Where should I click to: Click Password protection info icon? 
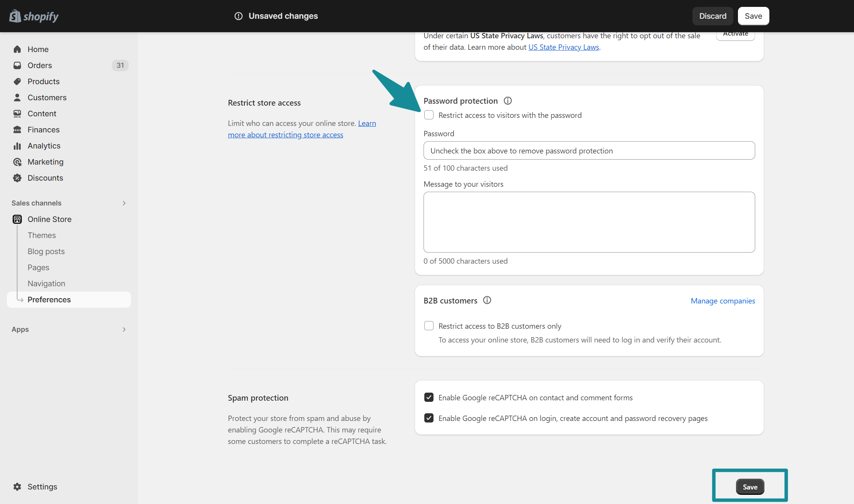(508, 101)
